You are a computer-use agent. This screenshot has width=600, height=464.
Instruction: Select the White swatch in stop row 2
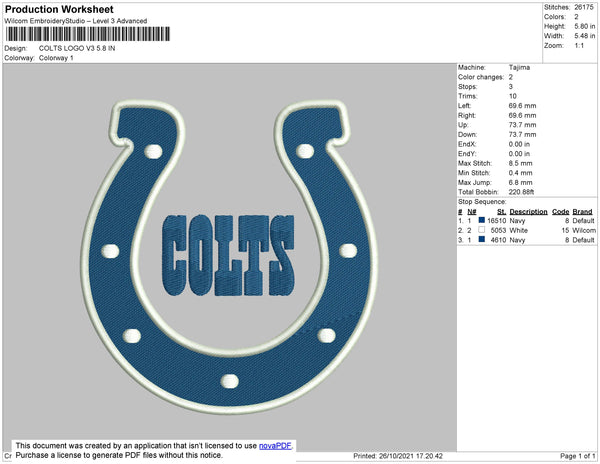tap(482, 230)
